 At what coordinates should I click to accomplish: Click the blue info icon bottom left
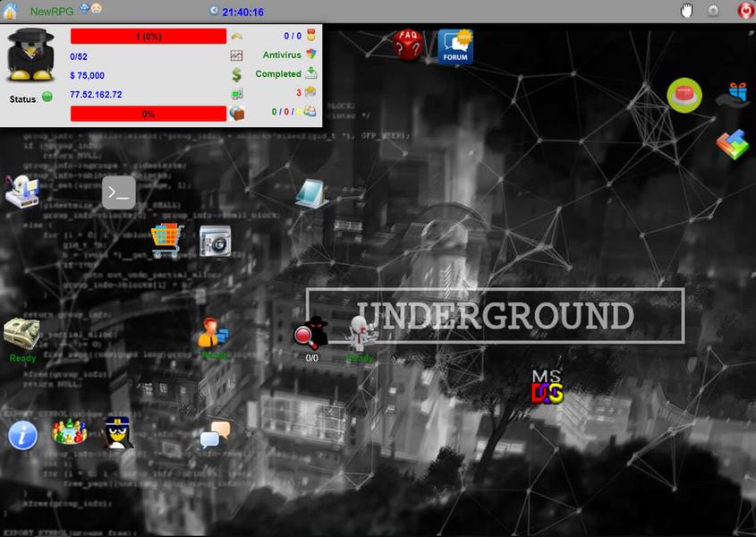point(21,436)
